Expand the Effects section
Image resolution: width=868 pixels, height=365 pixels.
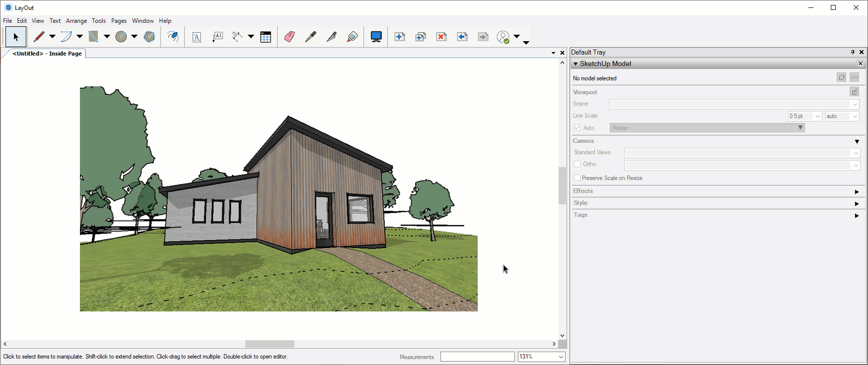pyautogui.click(x=857, y=191)
